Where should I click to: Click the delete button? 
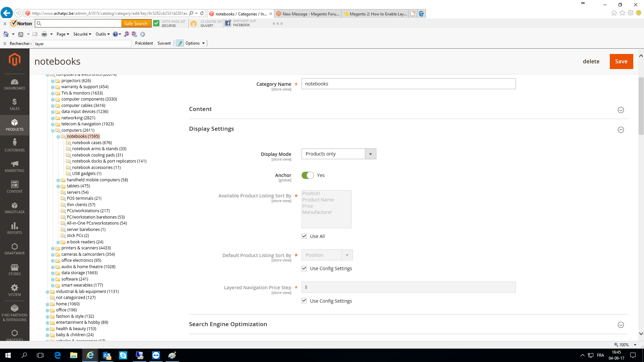tap(591, 61)
